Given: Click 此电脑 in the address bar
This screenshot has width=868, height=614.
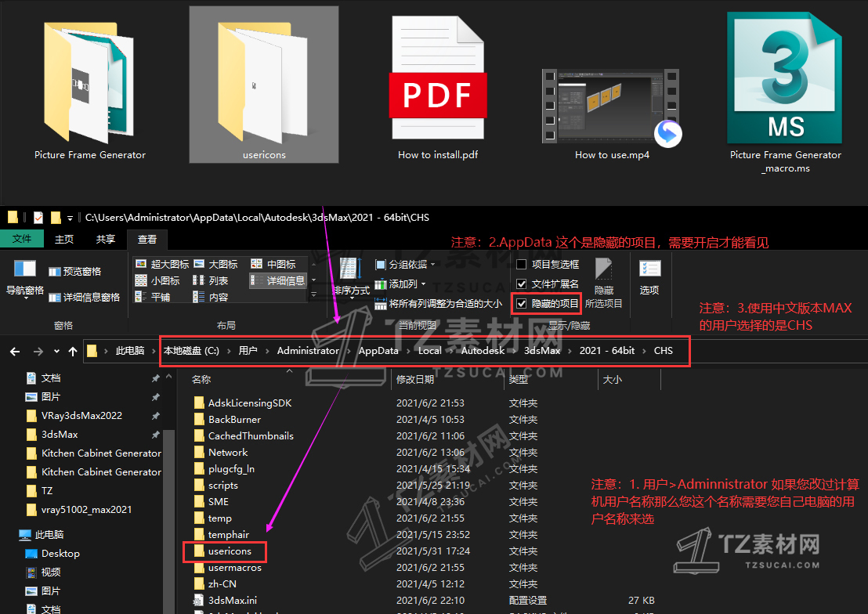Looking at the screenshot, I should tap(129, 350).
